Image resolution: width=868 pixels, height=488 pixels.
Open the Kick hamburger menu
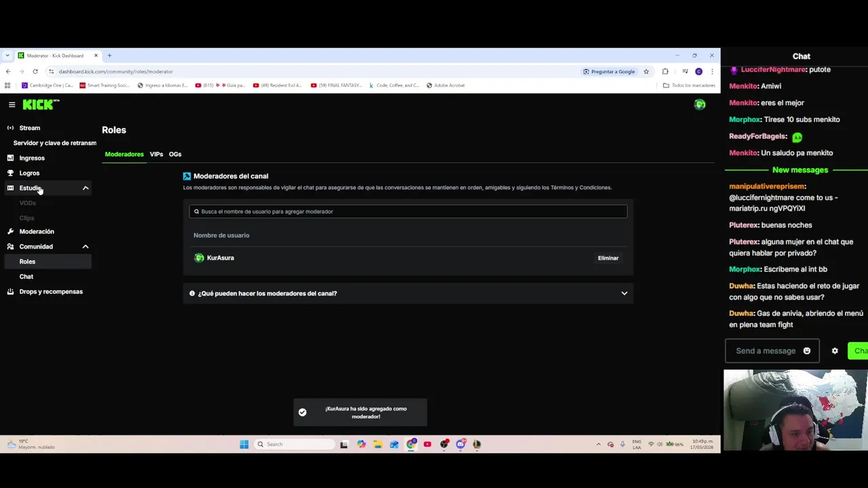click(x=12, y=104)
